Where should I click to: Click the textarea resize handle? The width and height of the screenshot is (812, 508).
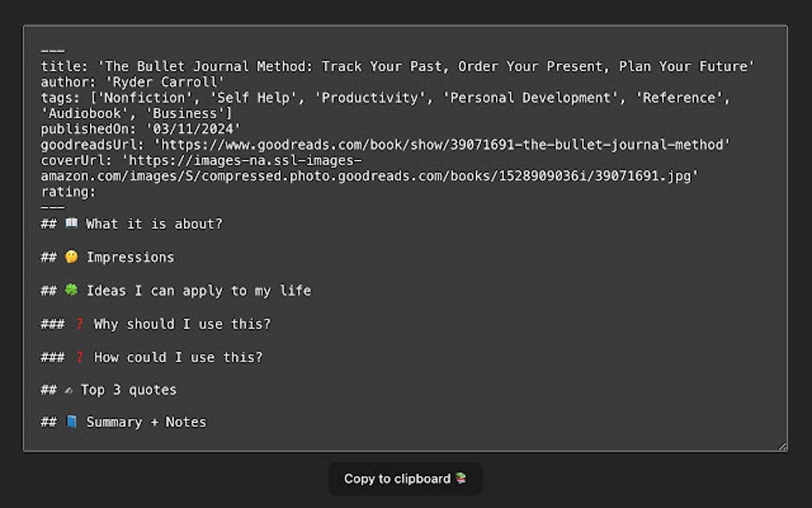click(782, 447)
